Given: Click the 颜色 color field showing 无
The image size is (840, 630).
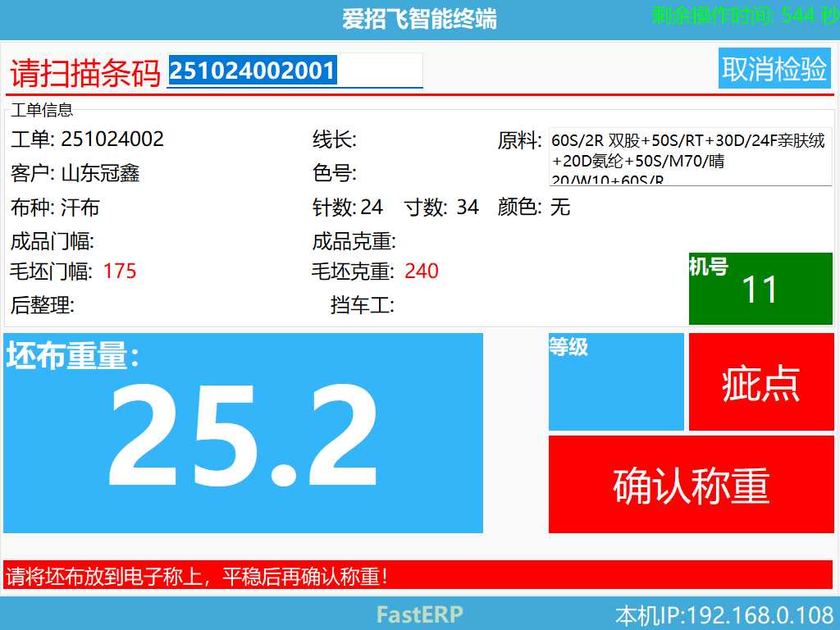Looking at the screenshot, I should click(x=561, y=208).
